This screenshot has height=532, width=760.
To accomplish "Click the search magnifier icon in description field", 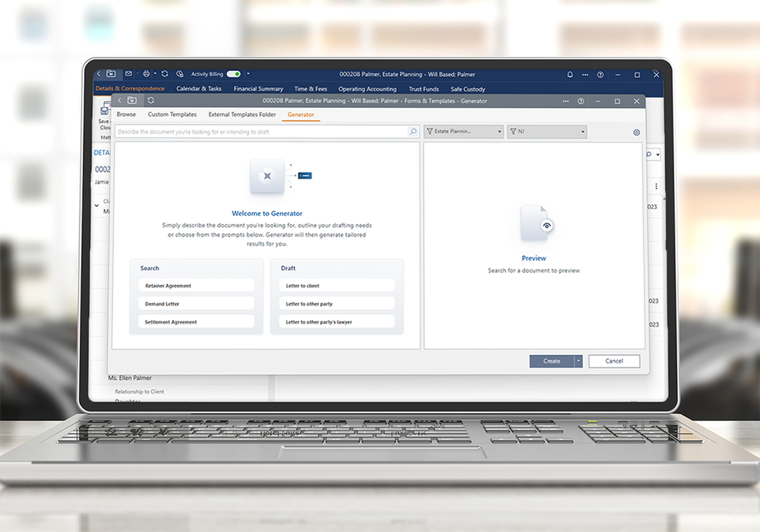I will pyautogui.click(x=413, y=132).
